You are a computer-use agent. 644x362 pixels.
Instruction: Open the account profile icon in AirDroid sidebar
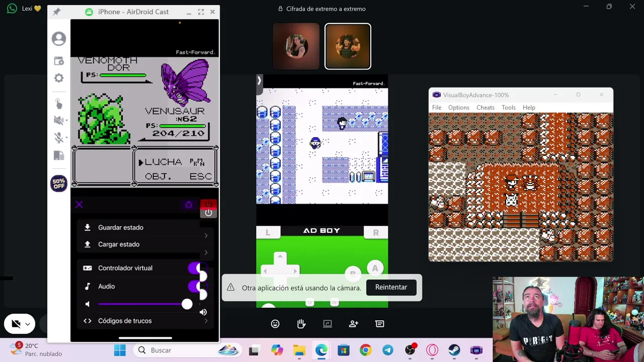pos(59,39)
